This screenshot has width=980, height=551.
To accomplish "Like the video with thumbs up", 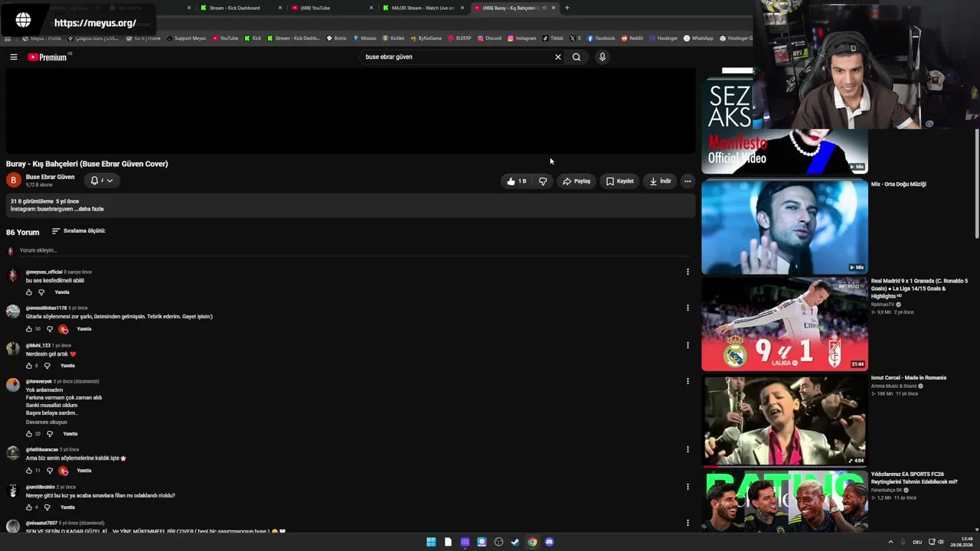I will (x=516, y=181).
